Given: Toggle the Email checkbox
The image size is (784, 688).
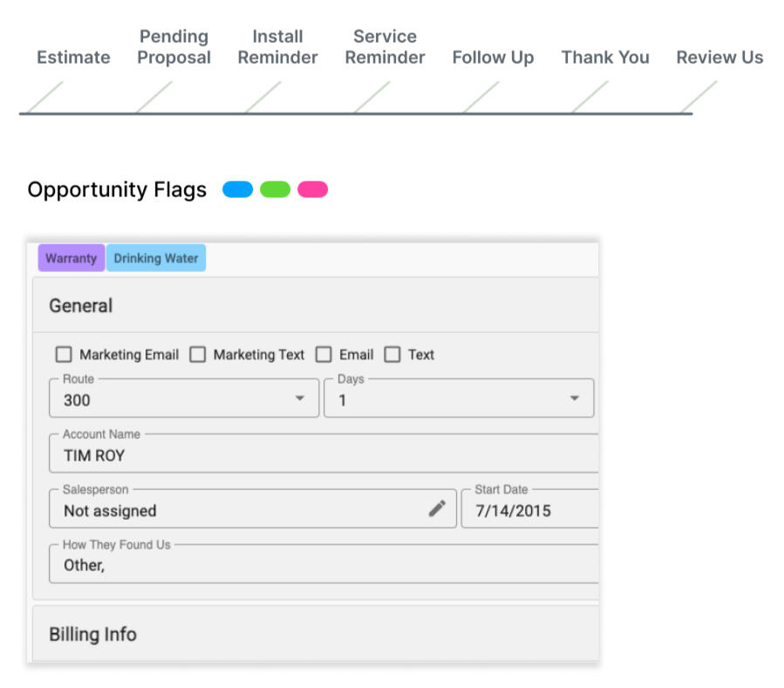Looking at the screenshot, I should tap(324, 355).
